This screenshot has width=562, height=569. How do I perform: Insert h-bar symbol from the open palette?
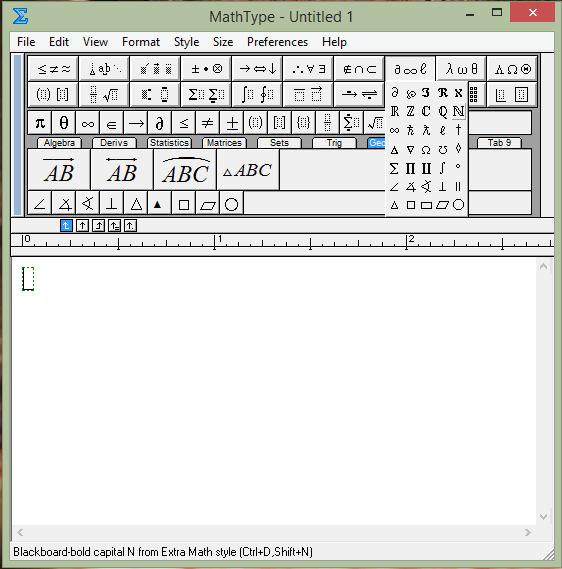pos(410,130)
